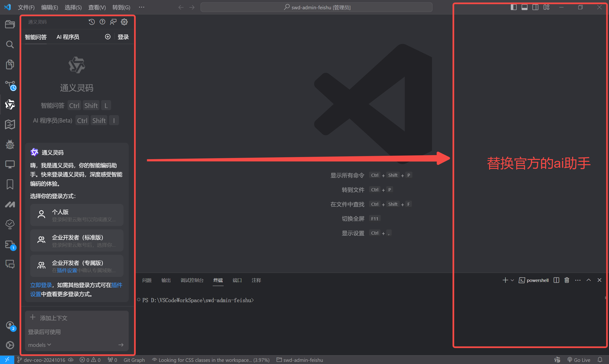The height and width of the screenshot is (364, 609).
Task: Switch to the 终端 panel tab
Action: 218,280
